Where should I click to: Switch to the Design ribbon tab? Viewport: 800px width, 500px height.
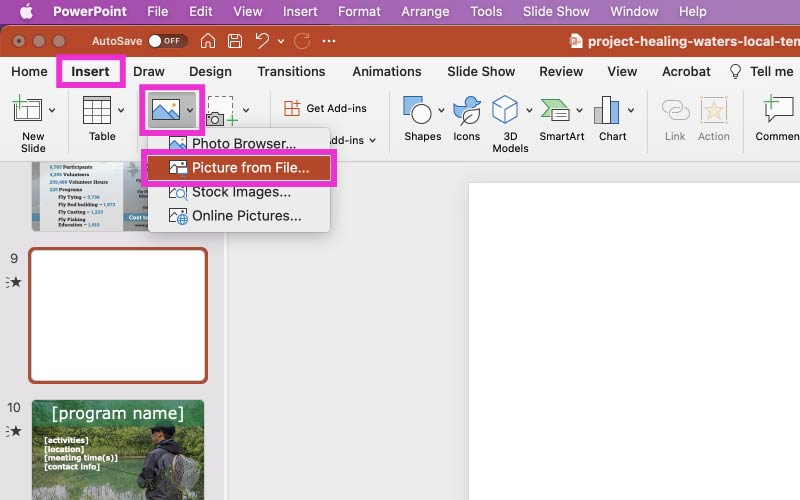(210, 71)
